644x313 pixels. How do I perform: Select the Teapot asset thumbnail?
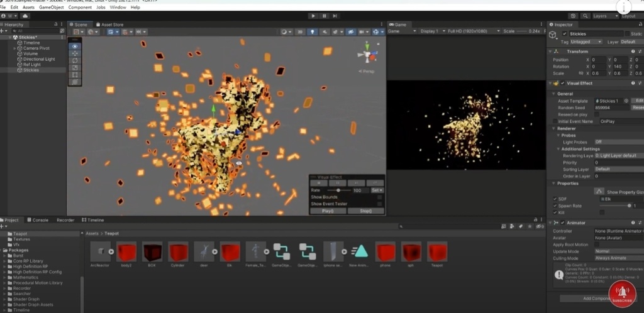[437, 251]
